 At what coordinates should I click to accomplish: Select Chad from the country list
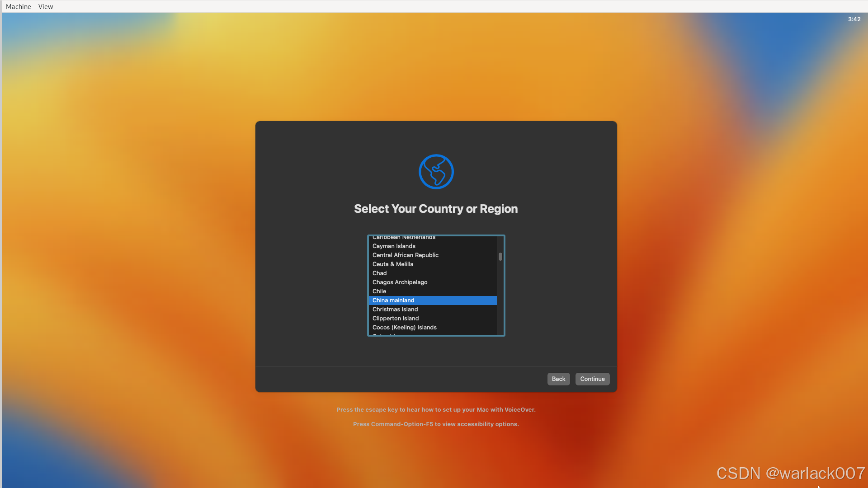point(433,273)
